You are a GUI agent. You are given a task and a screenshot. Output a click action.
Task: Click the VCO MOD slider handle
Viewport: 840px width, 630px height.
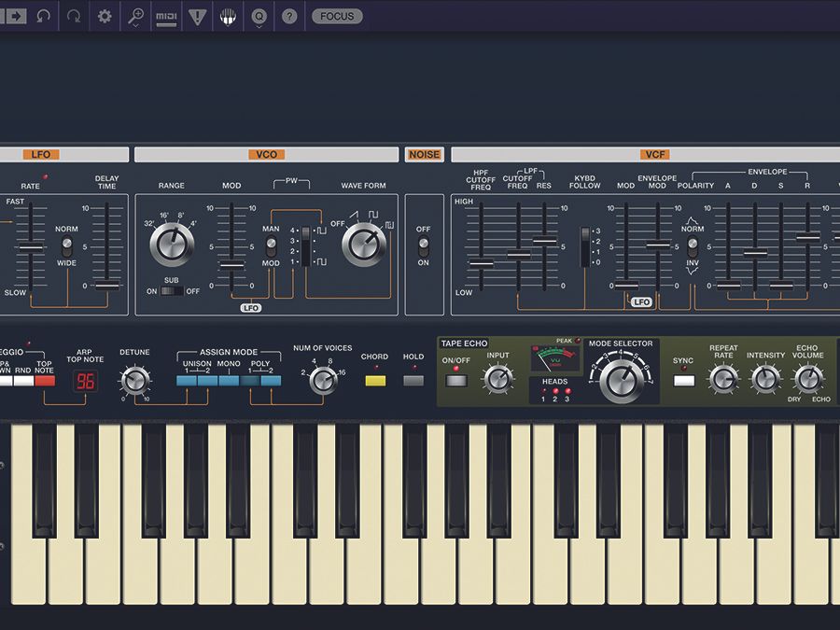click(231, 265)
